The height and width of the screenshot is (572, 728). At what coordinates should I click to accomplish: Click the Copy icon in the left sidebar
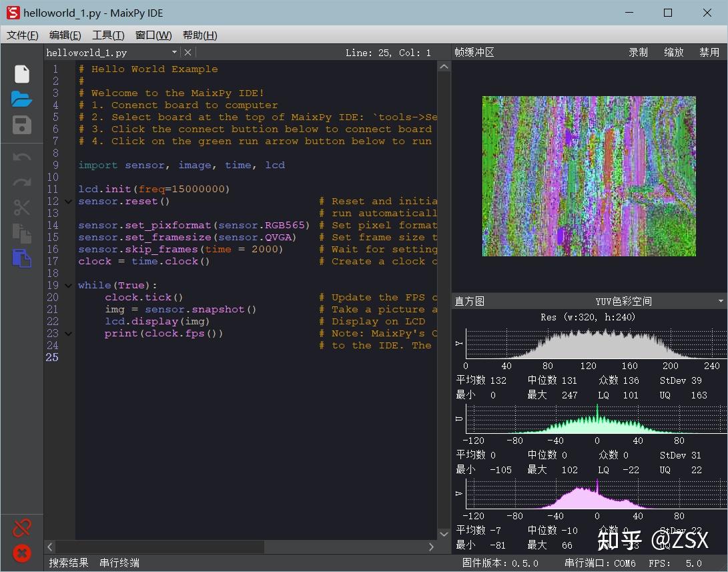tap(21, 234)
